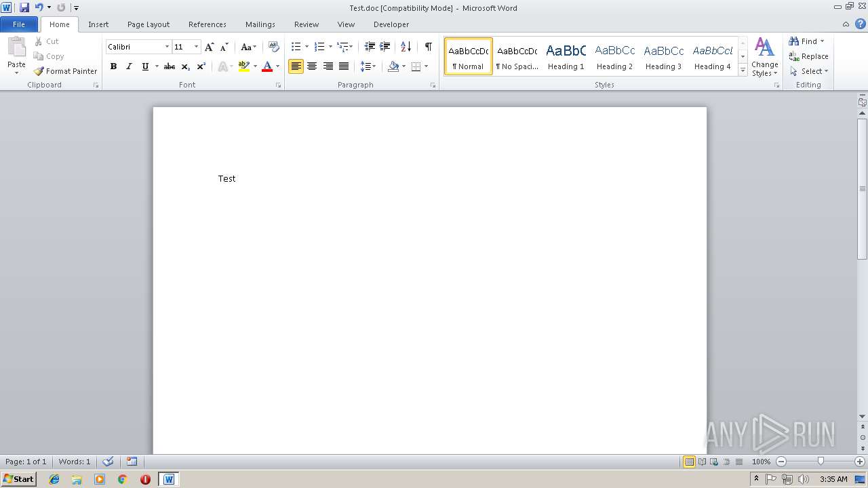
Task: Open Internet Explorer from taskbar
Action: pyautogui.click(x=54, y=479)
